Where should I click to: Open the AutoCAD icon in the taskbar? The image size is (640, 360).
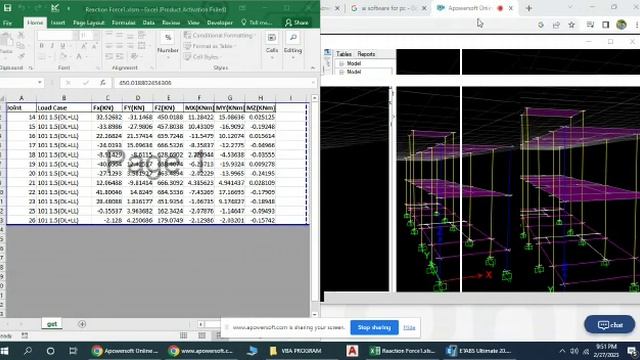pyautogui.click(x=352, y=351)
